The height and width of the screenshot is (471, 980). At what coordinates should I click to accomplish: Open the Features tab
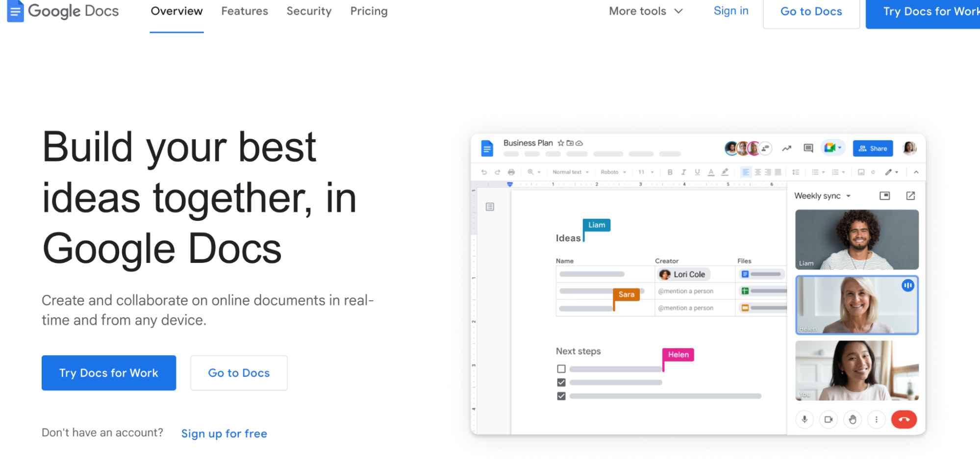click(245, 11)
